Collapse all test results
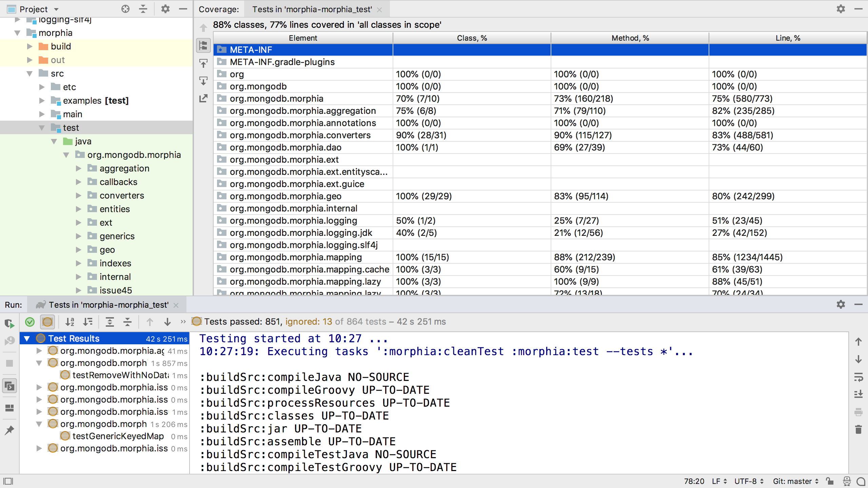This screenshot has width=868, height=488. point(127,322)
